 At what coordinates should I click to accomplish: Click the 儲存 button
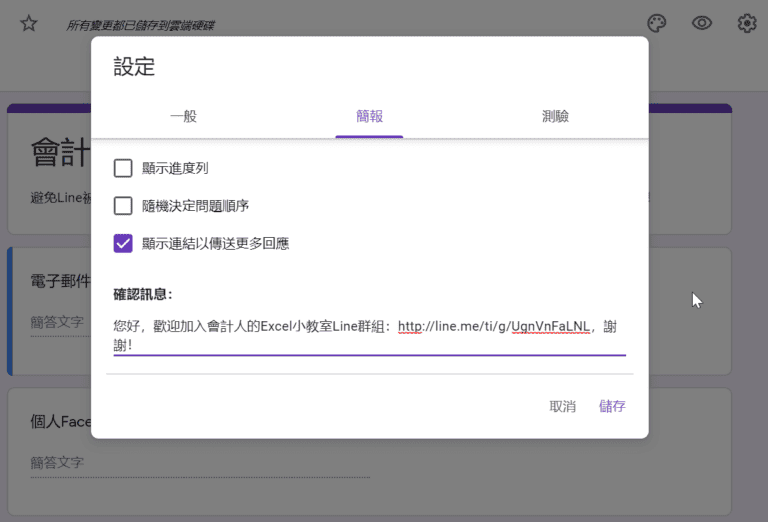[x=612, y=406]
